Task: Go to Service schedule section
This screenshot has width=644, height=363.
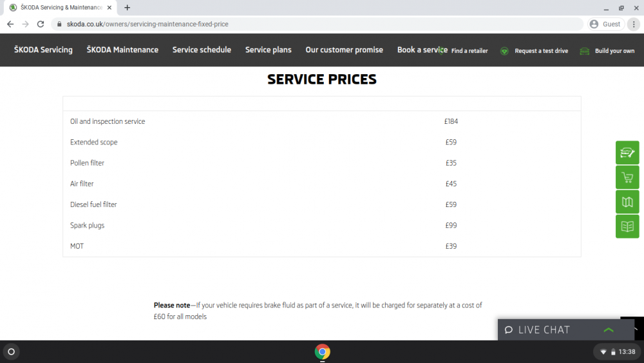Action: click(202, 50)
